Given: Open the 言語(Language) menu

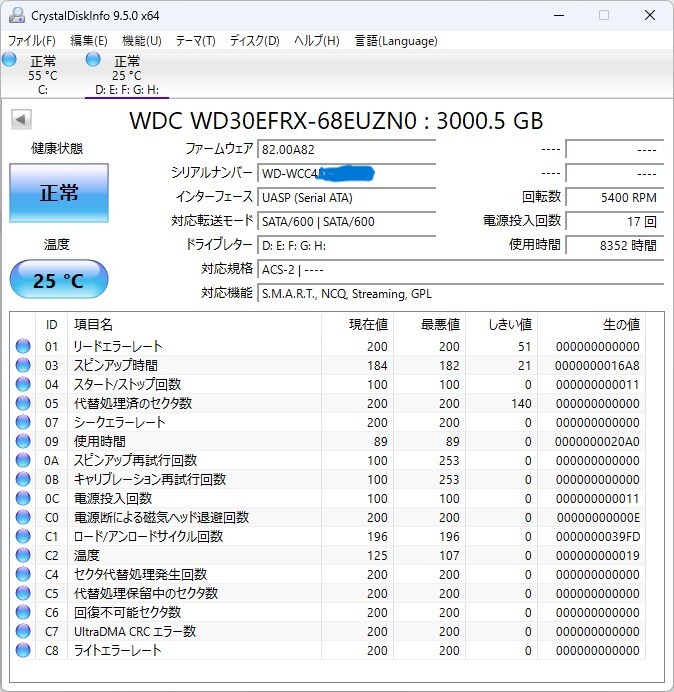Looking at the screenshot, I should tap(396, 41).
